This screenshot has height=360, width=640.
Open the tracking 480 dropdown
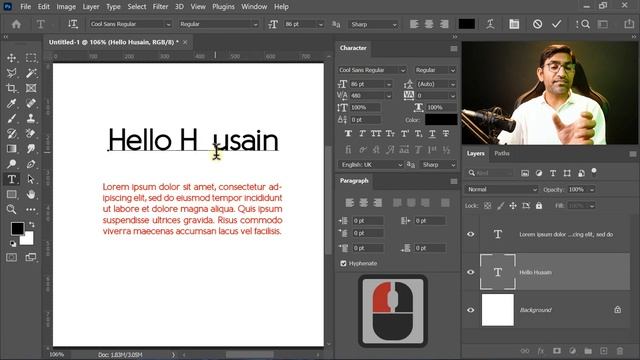pyautogui.click(x=389, y=96)
